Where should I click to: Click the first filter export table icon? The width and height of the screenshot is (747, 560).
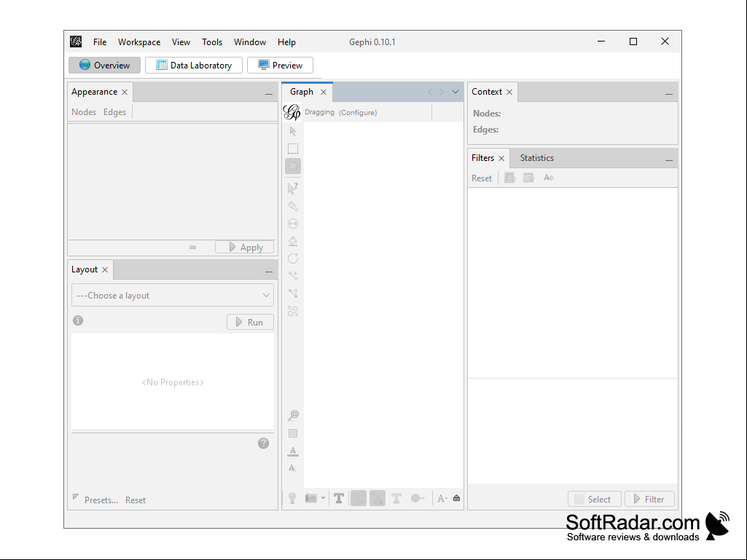(x=509, y=178)
